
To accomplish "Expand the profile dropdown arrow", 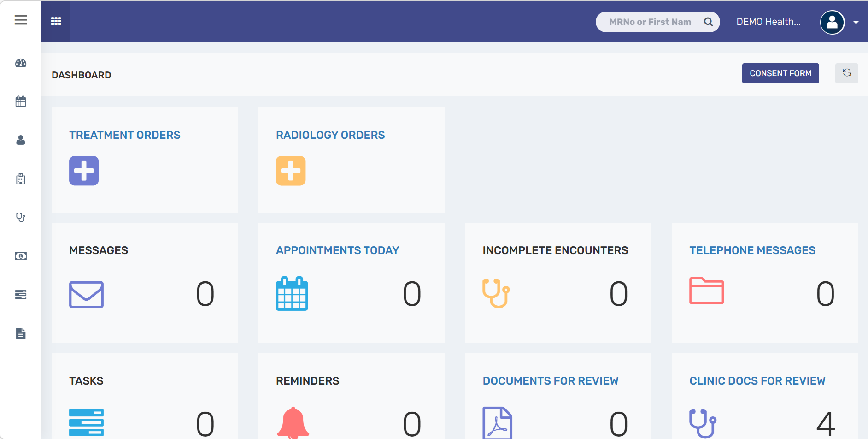I will [x=856, y=22].
